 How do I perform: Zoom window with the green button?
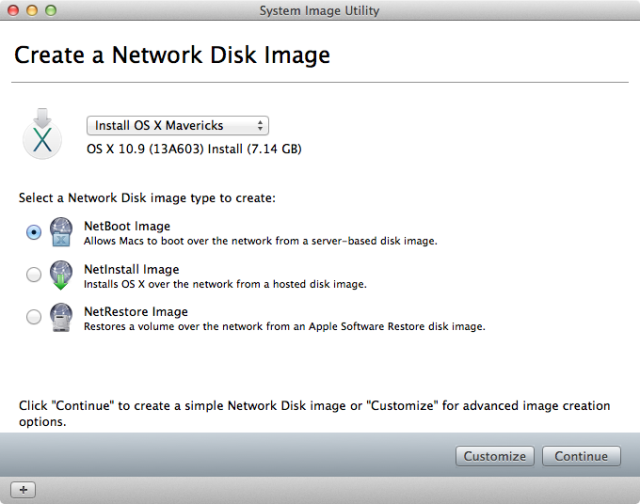click(51, 10)
